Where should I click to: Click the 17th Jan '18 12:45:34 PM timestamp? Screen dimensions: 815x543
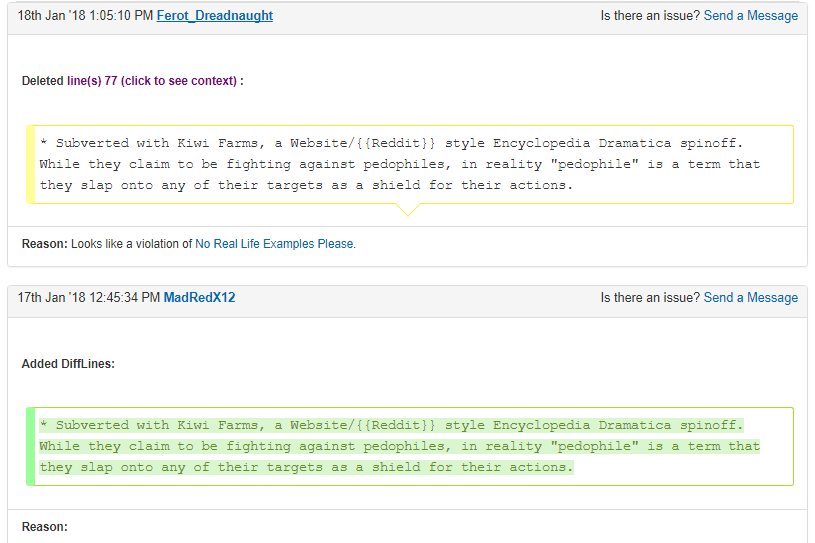pyautogui.click(x=89, y=298)
